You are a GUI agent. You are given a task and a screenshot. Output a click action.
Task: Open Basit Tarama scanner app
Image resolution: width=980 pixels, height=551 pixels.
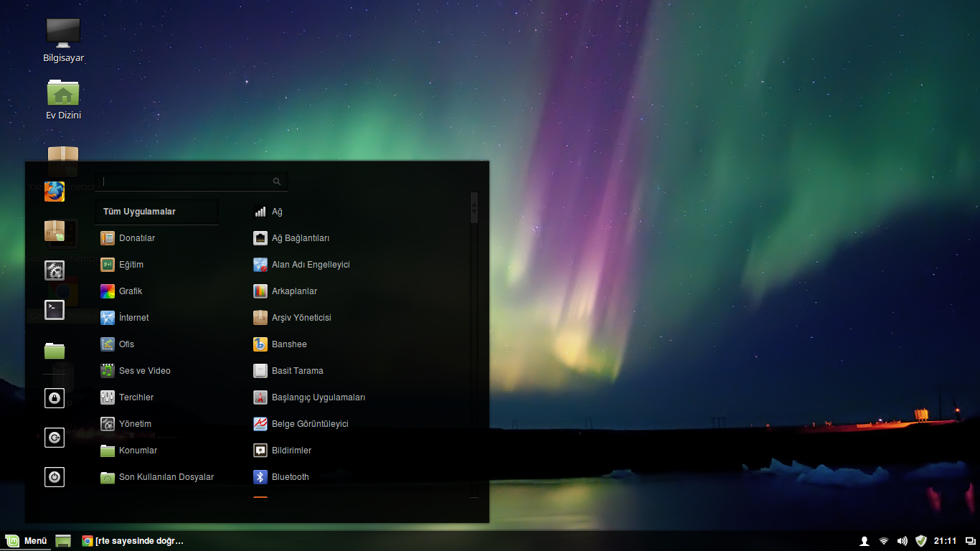coord(288,371)
